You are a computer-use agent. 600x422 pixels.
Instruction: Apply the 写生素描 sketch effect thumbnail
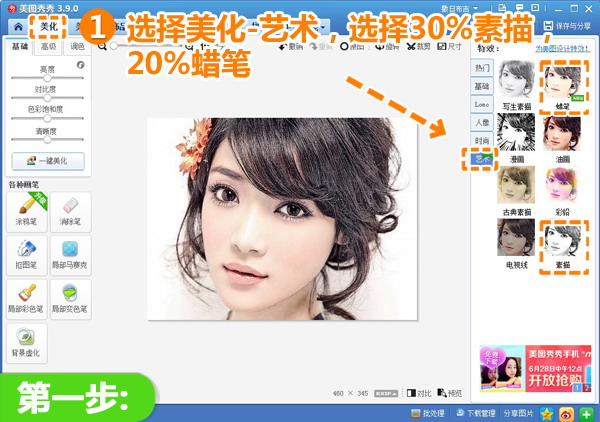point(516,80)
